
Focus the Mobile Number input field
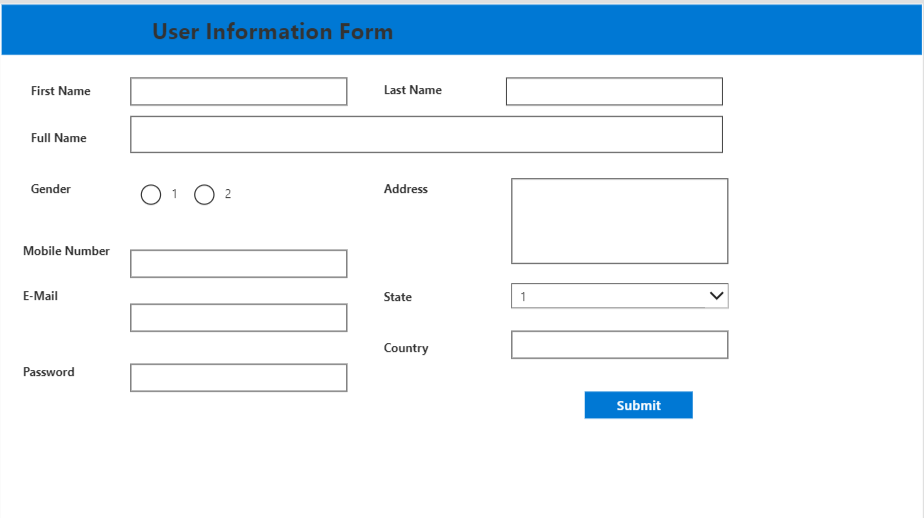238,264
